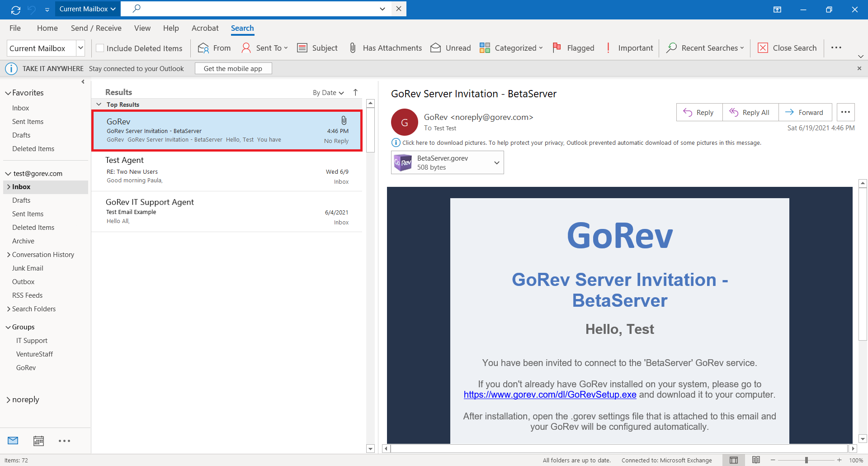Open the File menu
The width and height of the screenshot is (868, 466).
[15, 28]
